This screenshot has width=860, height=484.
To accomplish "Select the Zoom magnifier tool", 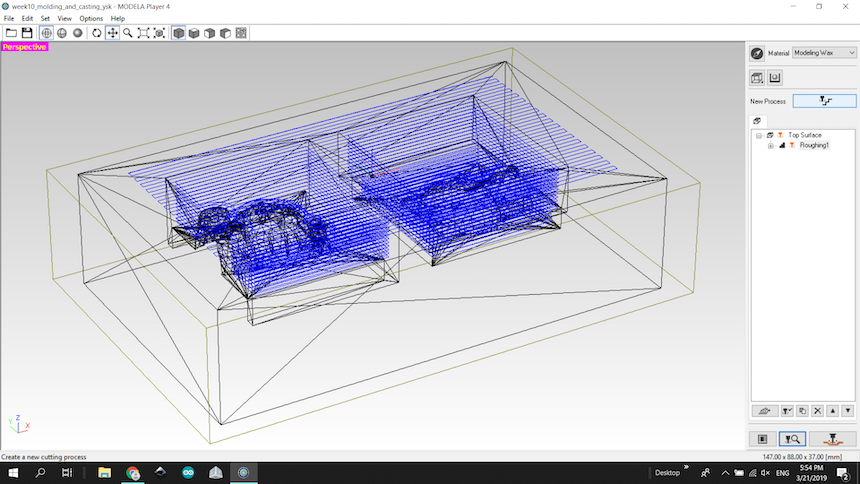I will tap(128, 33).
